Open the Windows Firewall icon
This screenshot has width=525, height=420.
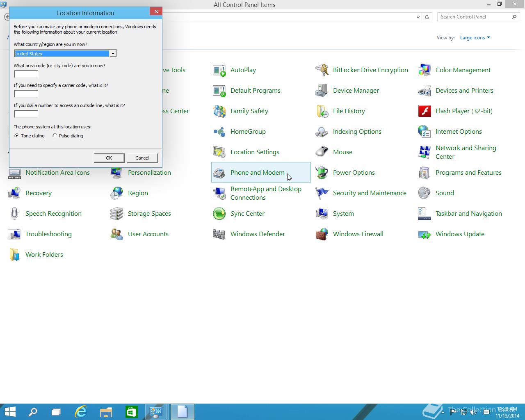(322, 234)
